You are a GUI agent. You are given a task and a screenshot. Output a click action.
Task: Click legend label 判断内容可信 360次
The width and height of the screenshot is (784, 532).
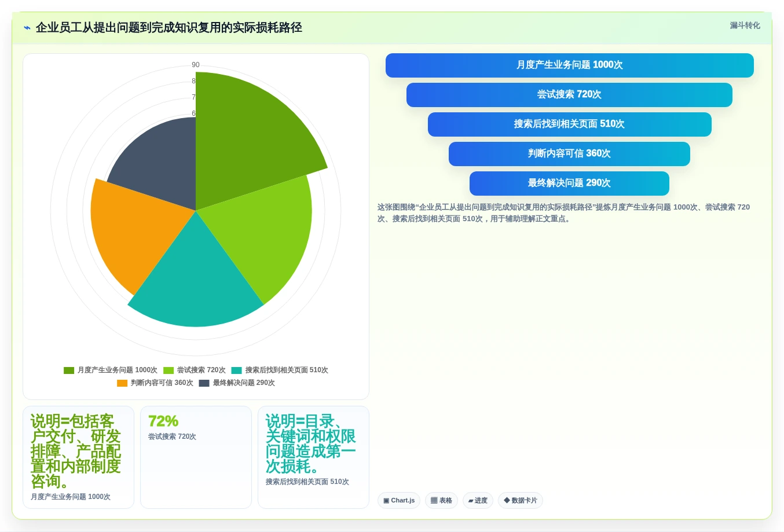tap(162, 383)
